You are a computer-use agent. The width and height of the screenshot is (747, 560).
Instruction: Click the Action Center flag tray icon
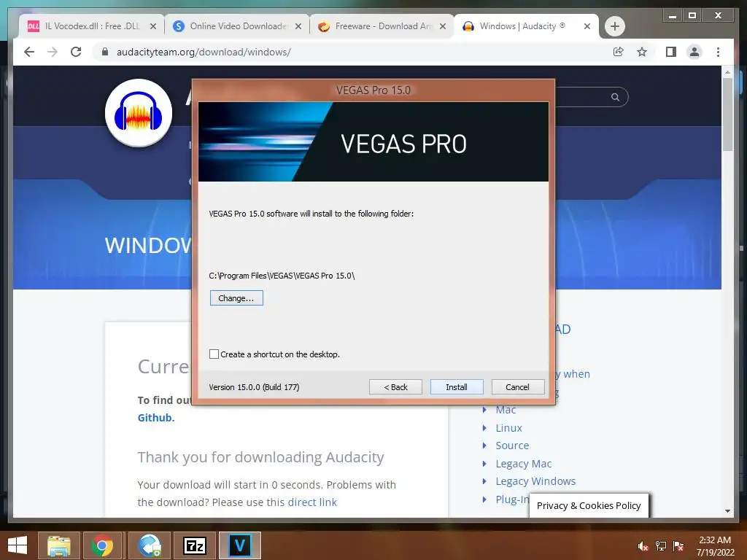tap(678, 546)
